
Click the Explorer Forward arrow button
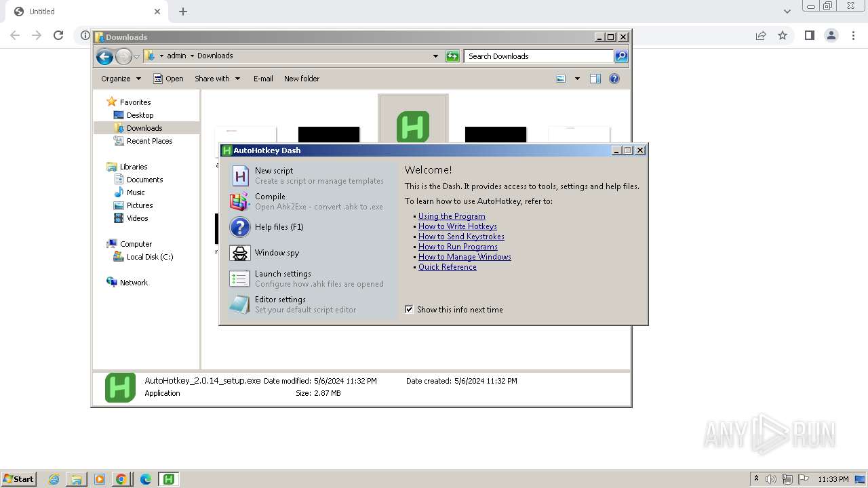click(x=123, y=56)
